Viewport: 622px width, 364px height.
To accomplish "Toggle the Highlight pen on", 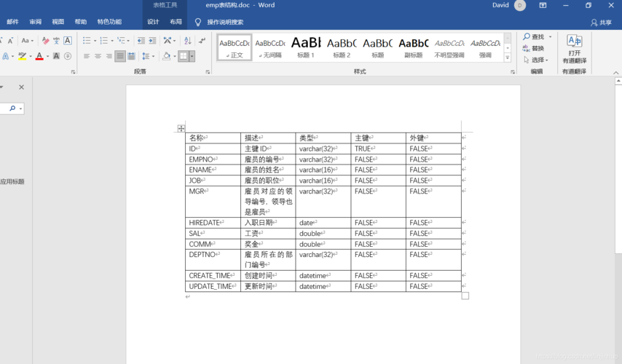I will pyautogui.click(x=23, y=56).
